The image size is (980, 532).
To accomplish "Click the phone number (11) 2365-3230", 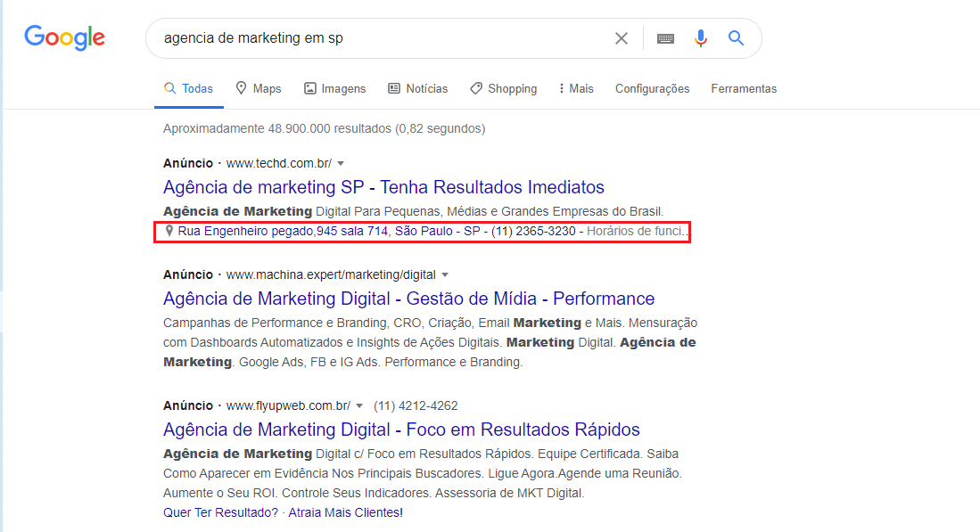I will [x=533, y=231].
